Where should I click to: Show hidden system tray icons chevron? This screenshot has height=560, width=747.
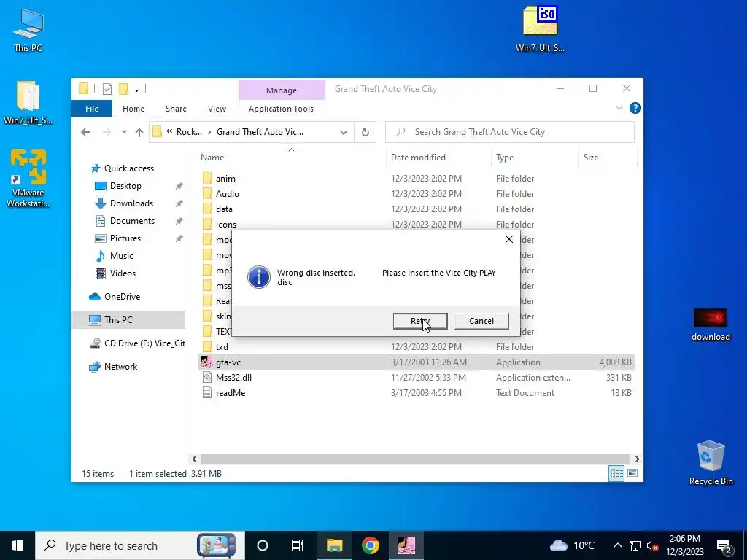point(617,545)
